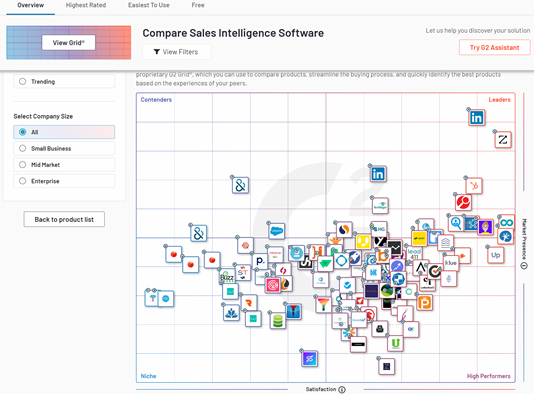Click the Niche quadrant label

tap(148, 376)
